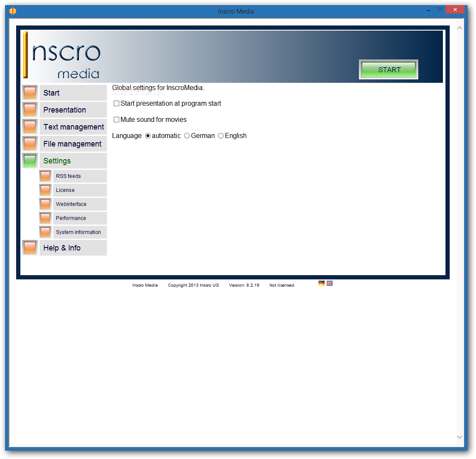Click the 'Inscro Media' footer text
This screenshot has height=459, width=476.
[145, 285]
